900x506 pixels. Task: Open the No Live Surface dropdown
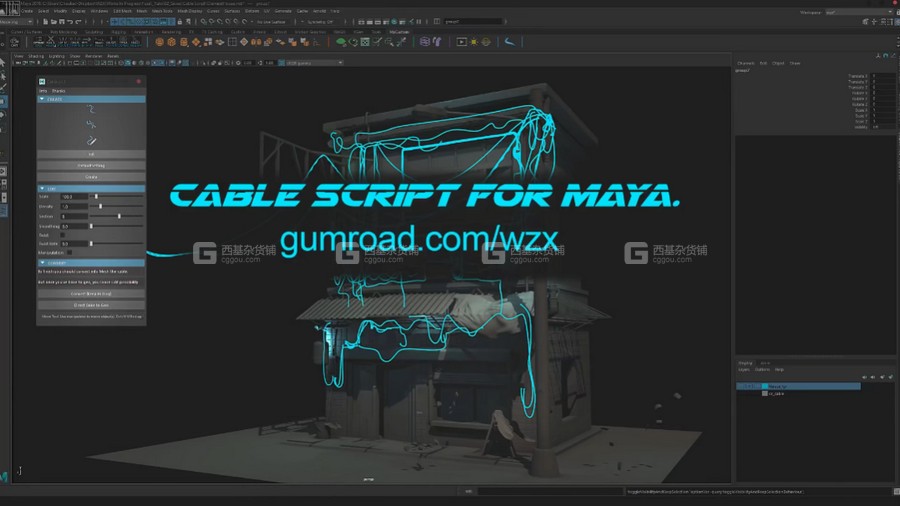pyautogui.click(x=273, y=22)
